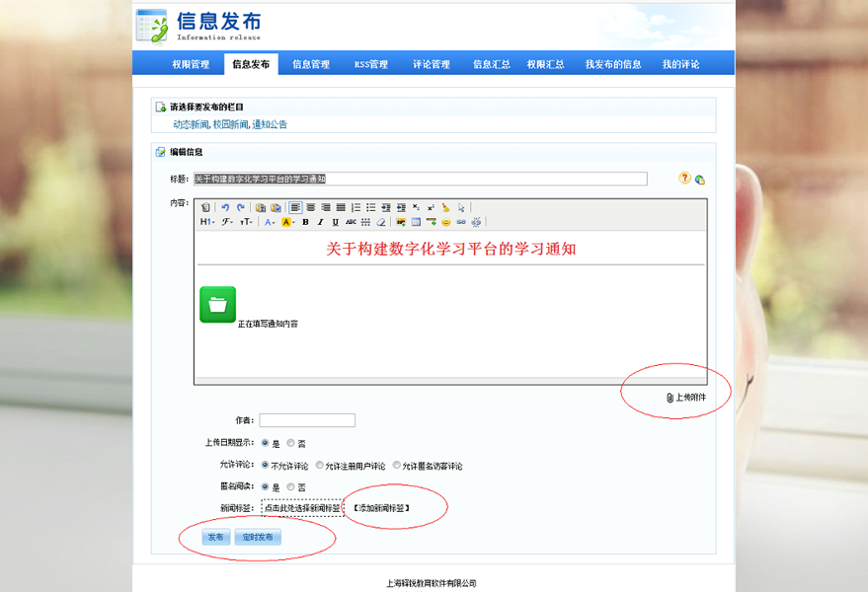868x592 pixels.
Task: Switch to the 信息管理 tab
Action: (314, 62)
